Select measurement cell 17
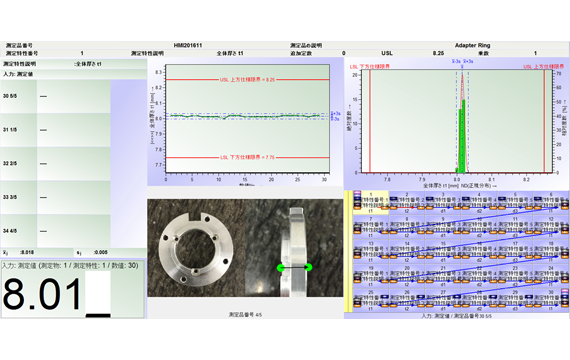Image resolution: width=570 pixels, height=360 pixels. coord(515,252)
